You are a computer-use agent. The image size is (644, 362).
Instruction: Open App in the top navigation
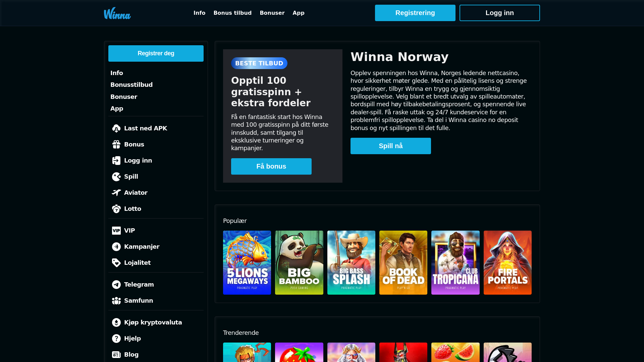[x=299, y=13]
